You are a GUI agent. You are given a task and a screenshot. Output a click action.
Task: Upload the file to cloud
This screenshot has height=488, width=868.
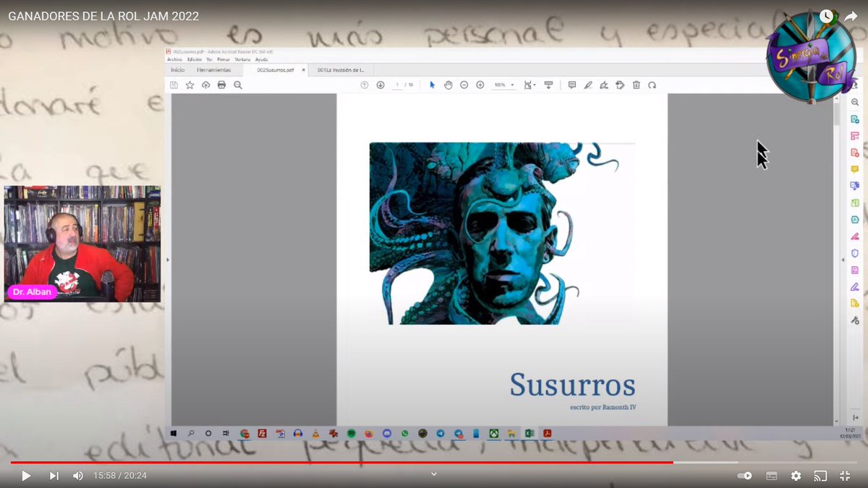click(x=205, y=85)
